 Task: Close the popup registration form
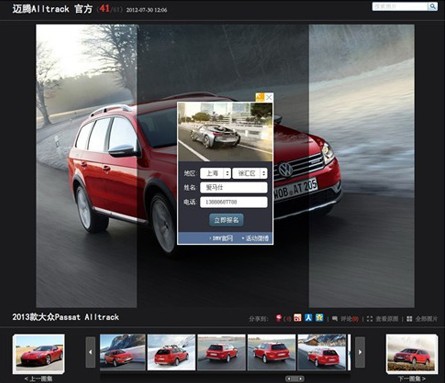(x=269, y=97)
